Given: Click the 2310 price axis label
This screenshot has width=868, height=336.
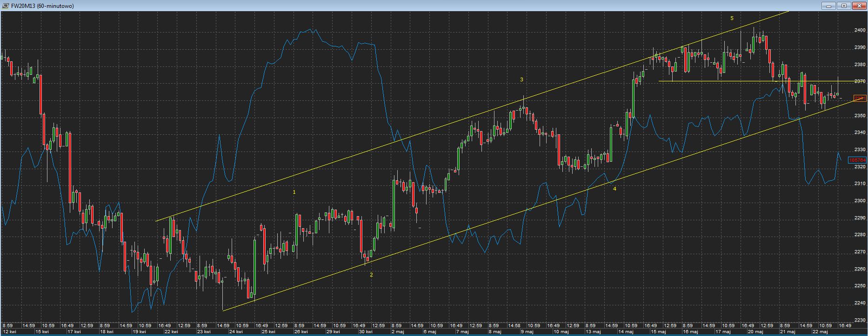Looking at the screenshot, I should [860, 184].
